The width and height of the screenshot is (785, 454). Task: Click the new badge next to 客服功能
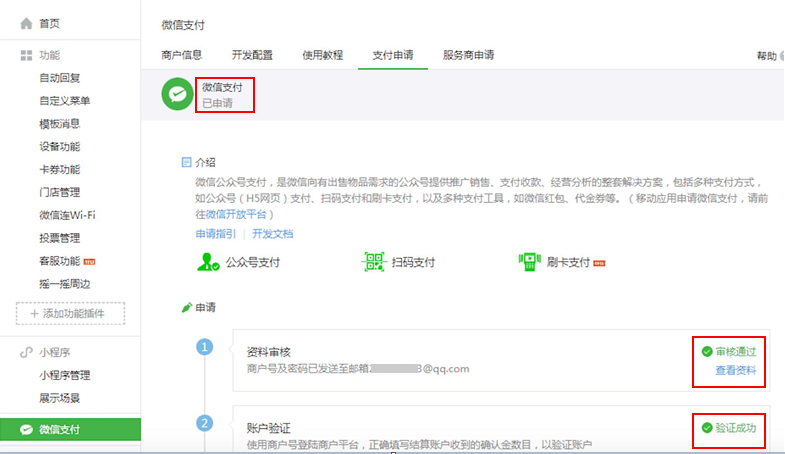(x=89, y=261)
